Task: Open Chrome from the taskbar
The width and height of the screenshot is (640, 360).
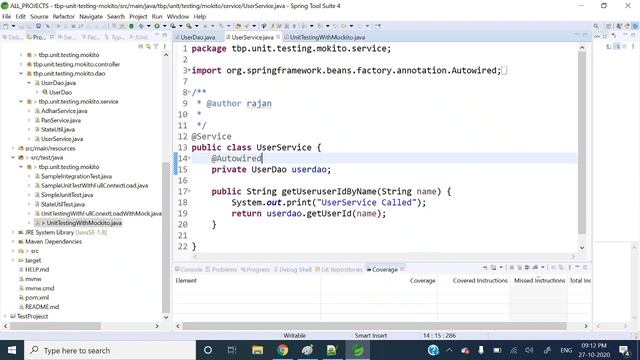Action: click(282, 350)
